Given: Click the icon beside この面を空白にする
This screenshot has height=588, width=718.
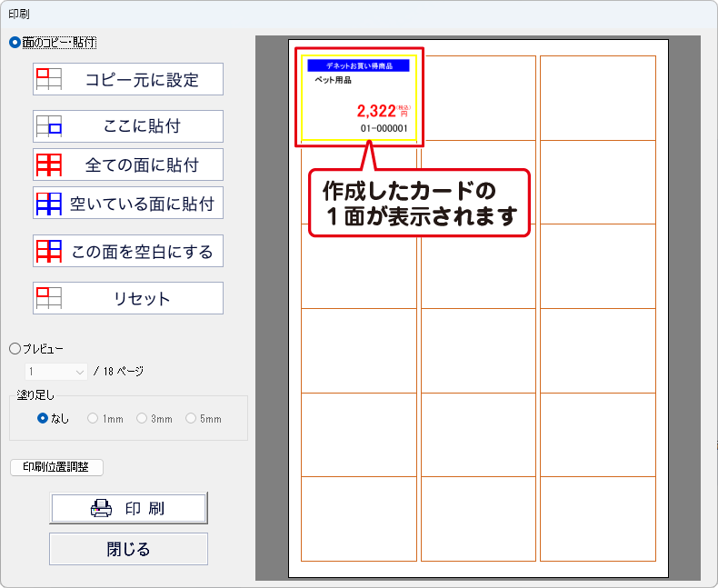Looking at the screenshot, I should pyautogui.click(x=48, y=251).
